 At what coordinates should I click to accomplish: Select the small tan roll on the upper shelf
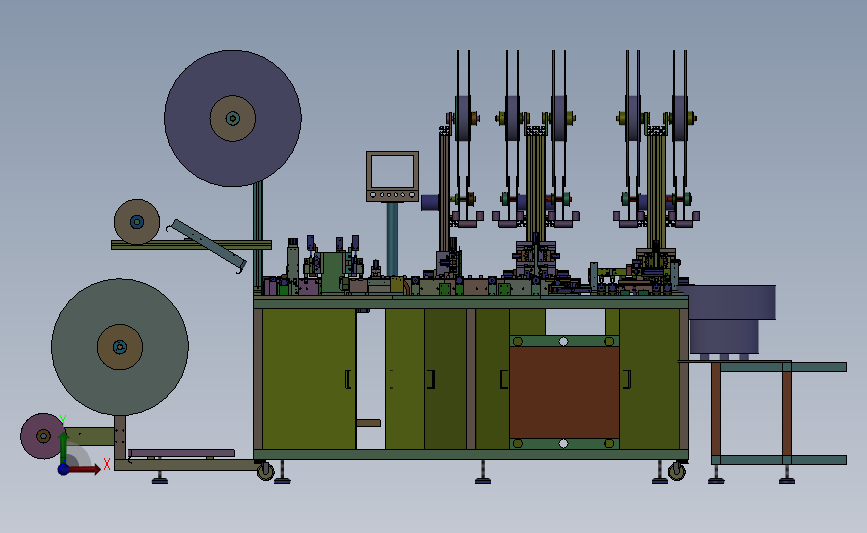[137, 222]
